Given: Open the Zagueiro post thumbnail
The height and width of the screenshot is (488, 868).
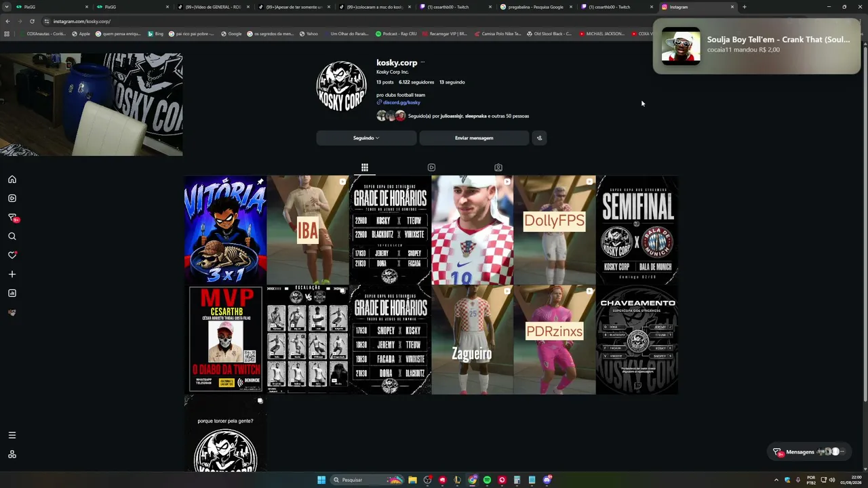Looking at the screenshot, I should pos(473,340).
